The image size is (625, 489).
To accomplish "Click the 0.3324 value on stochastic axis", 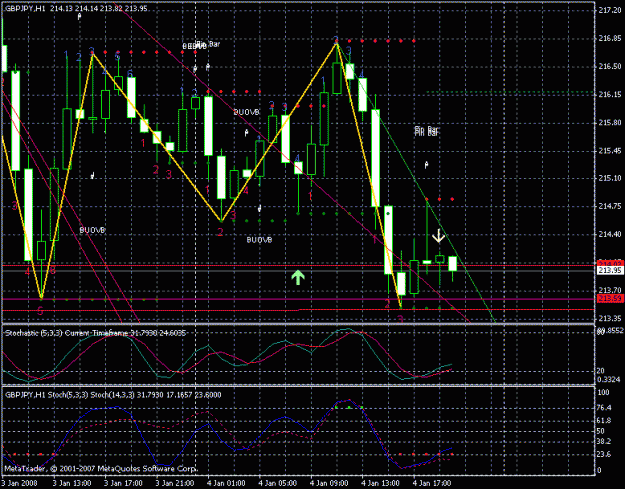I will pyautogui.click(x=608, y=379).
